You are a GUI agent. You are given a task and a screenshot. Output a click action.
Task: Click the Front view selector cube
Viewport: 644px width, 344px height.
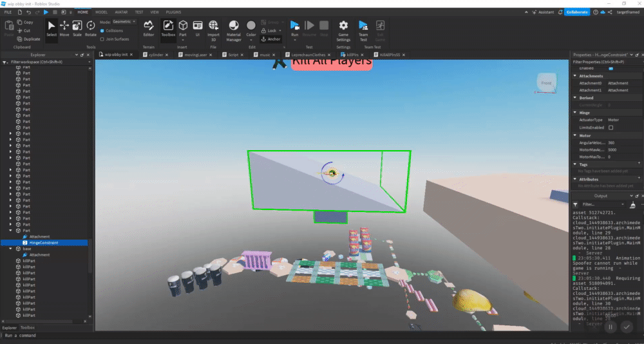(x=546, y=83)
